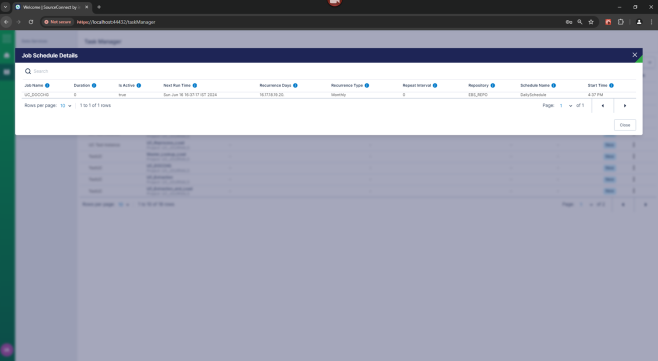Image resolution: width=658 pixels, height=361 pixels.
Task: Click the info icon beside Next Run Time
Action: pyautogui.click(x=195, y=85)
